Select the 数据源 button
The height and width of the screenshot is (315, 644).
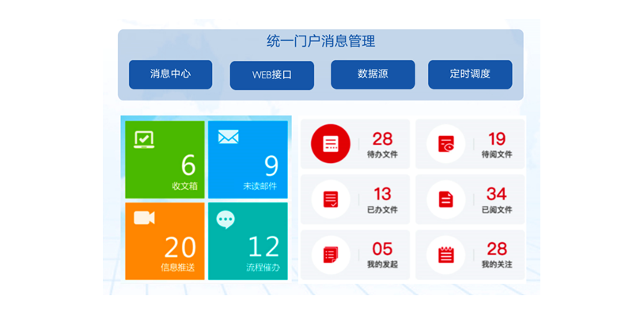(373, 74)
